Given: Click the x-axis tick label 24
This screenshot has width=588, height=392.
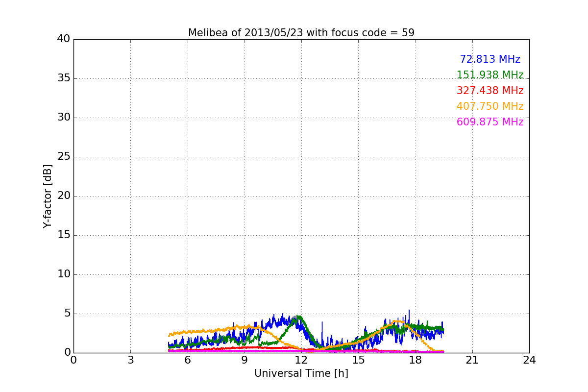Looking at the screenshot, I should (x=529, y=360).
